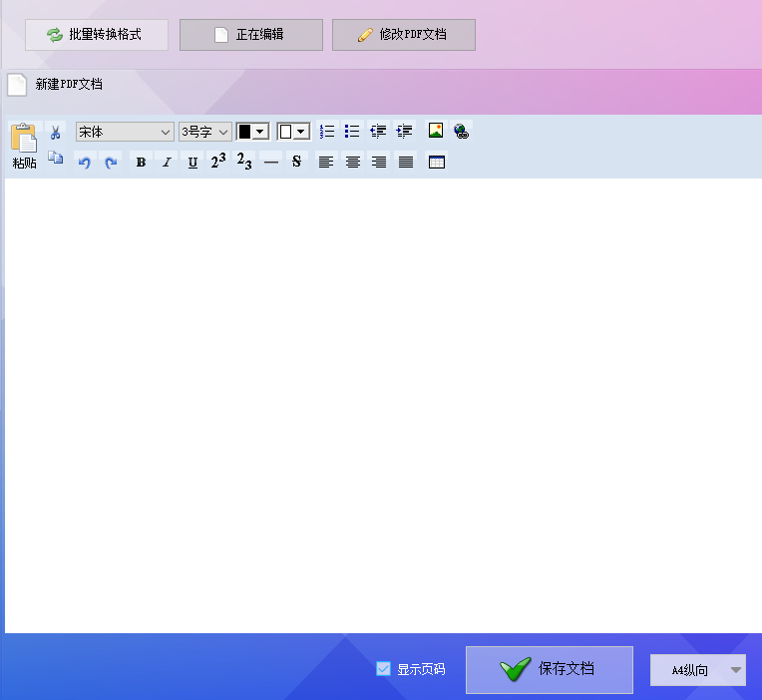
Task: Align text left
Action: 326,162
